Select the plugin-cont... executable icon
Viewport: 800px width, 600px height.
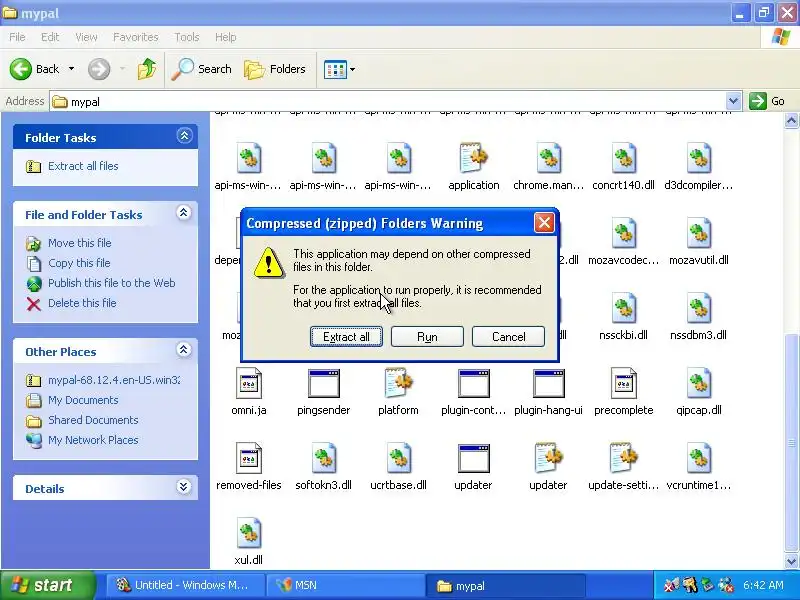(473, 383)
